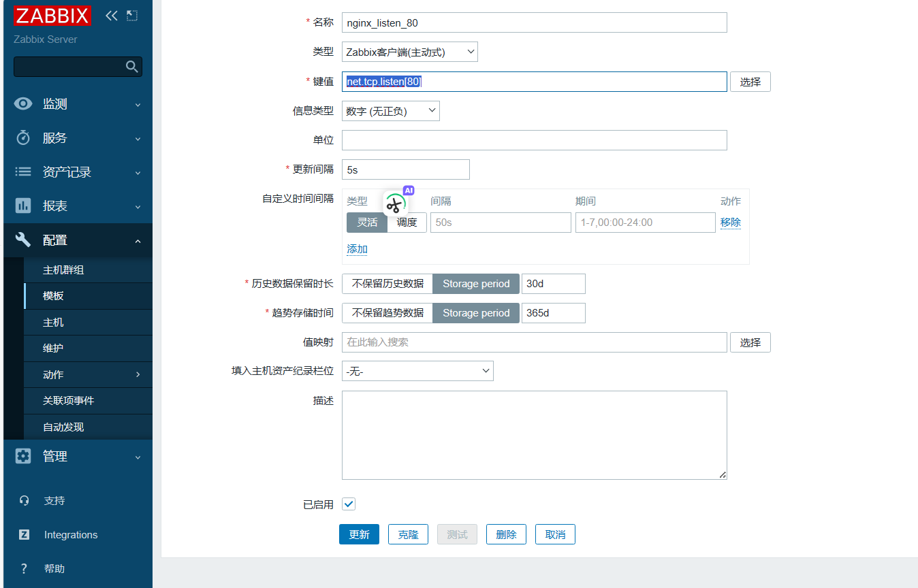Click the 管理 gear icon
Viewport: 918px width, 588px height.
tap(23, 457)
